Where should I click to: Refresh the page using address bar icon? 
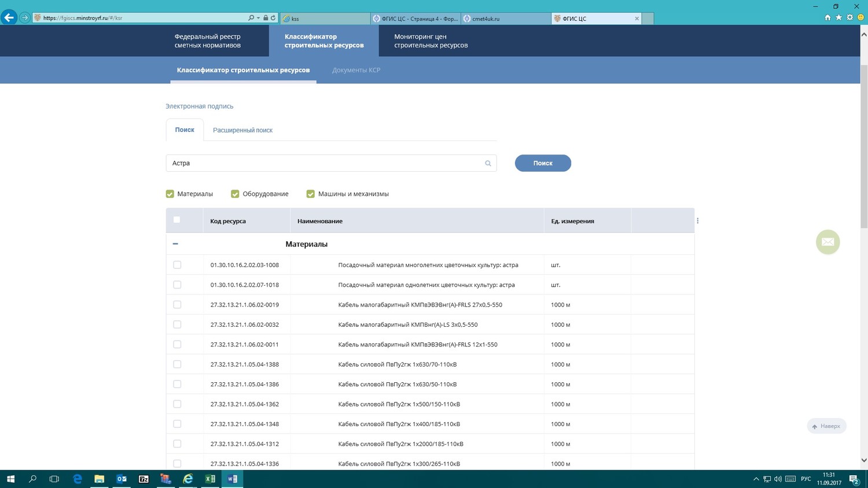[x=273, y=18]
